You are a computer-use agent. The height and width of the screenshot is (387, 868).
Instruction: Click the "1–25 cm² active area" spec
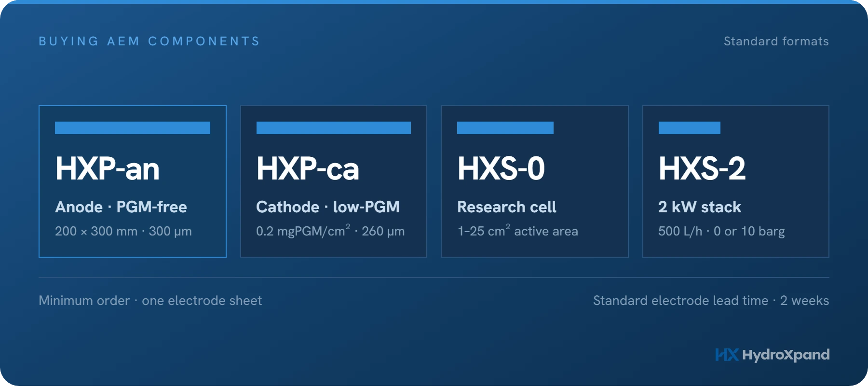point(518,231)
